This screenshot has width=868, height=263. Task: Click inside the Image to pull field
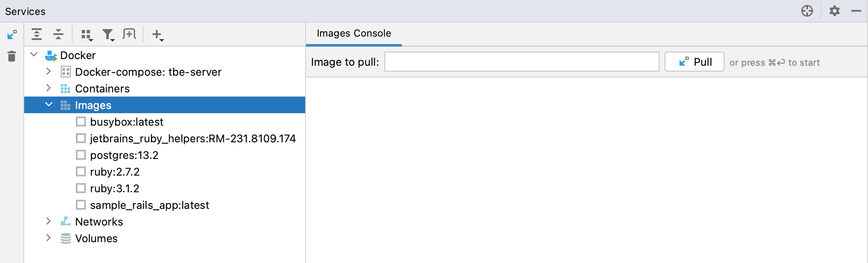(521, 62)
